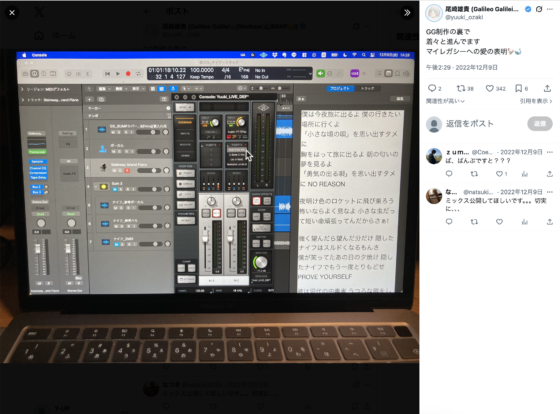Open the more menu on natsuki's reply
Image resolution: width=560 pixels, height=414 pixels.
coord(550,192)
